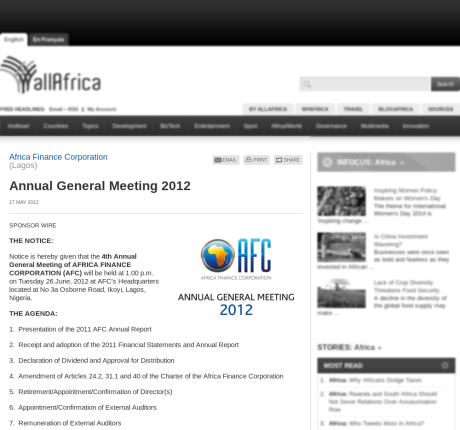
Task: Open the Multimedia menu
Action: pyautogui.click(x=375, y=126)
